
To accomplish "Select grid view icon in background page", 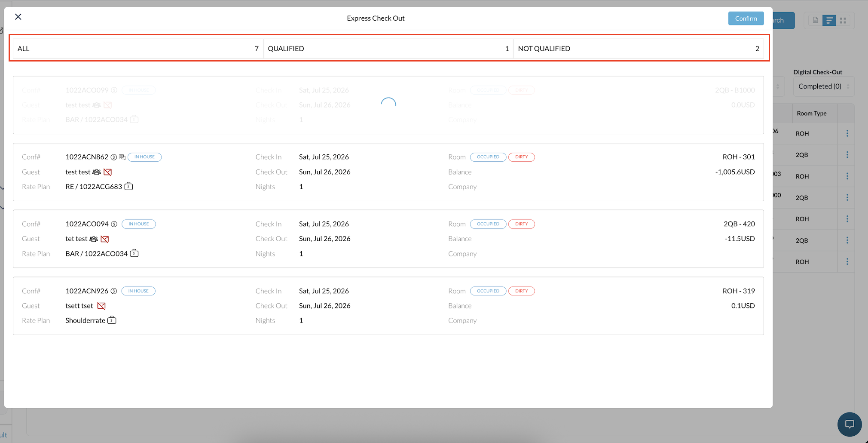I will [x=843, y=20].
